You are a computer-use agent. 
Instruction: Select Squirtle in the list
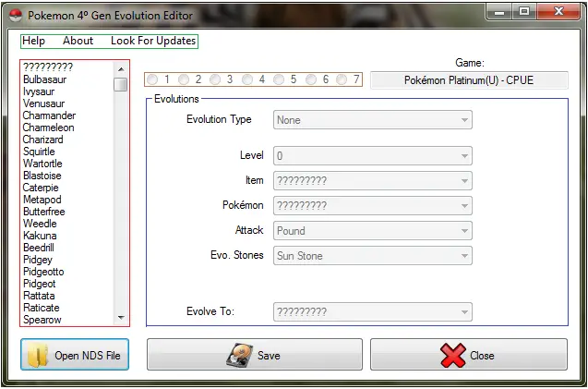39,152
